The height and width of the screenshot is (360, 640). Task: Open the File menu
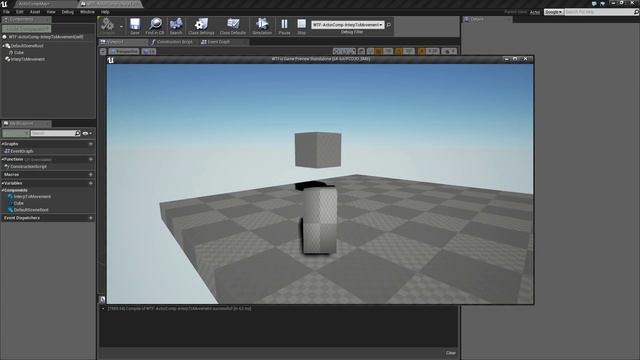[x=7, y=12]
